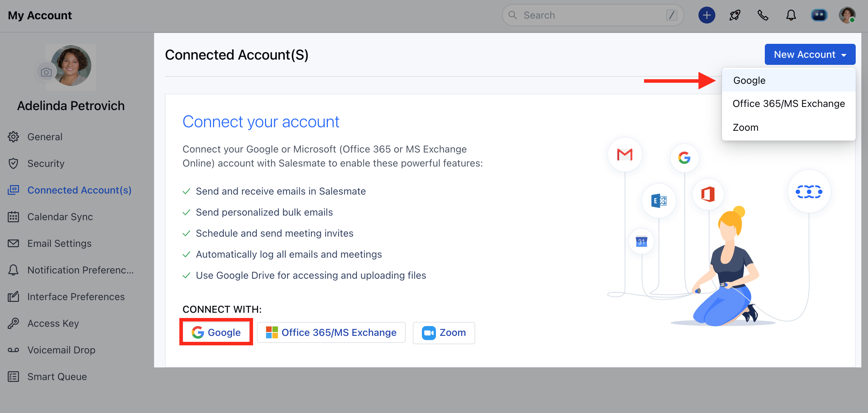
Task: Click the Interface Preferences edit icon
Action: [13, 297]
